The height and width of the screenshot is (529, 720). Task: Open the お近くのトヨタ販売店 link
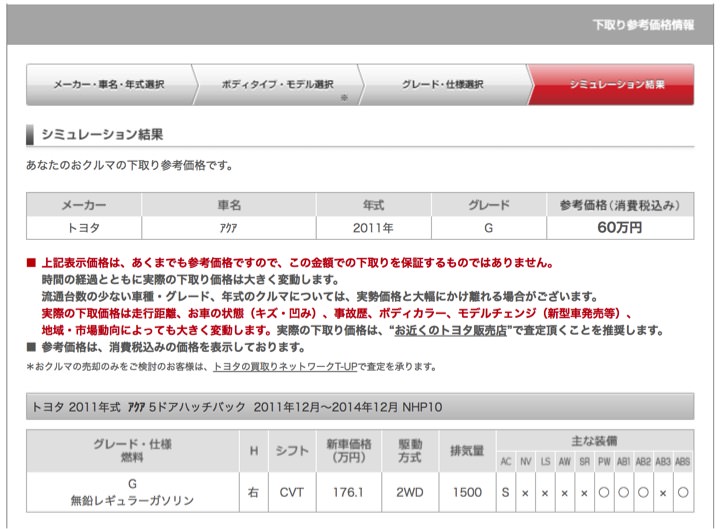point(449,330)
